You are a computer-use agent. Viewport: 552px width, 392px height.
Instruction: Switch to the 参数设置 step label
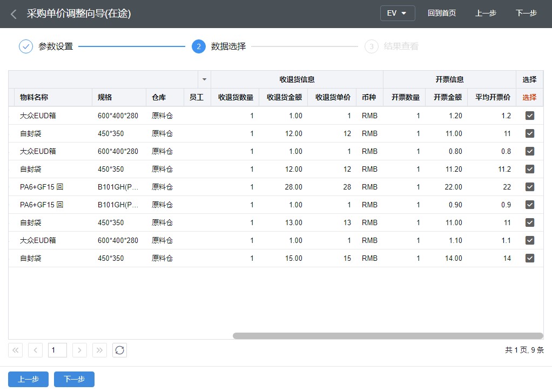(x=56, y=46)
